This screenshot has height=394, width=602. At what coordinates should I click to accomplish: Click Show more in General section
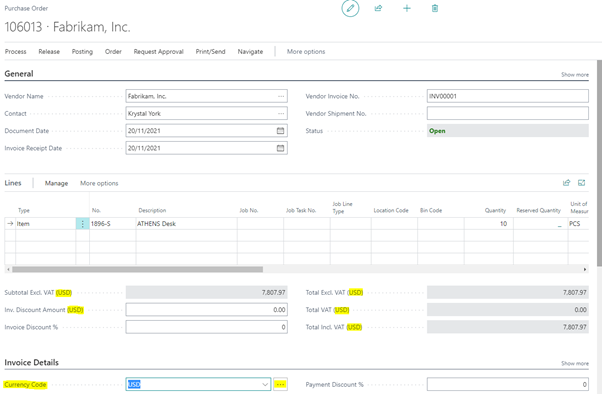[575, 74]
